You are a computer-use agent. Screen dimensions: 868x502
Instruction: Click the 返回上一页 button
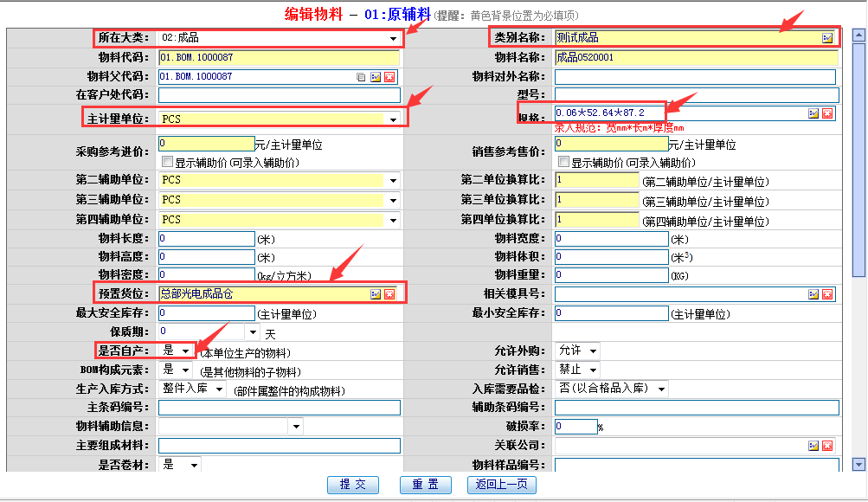(502, 485)
